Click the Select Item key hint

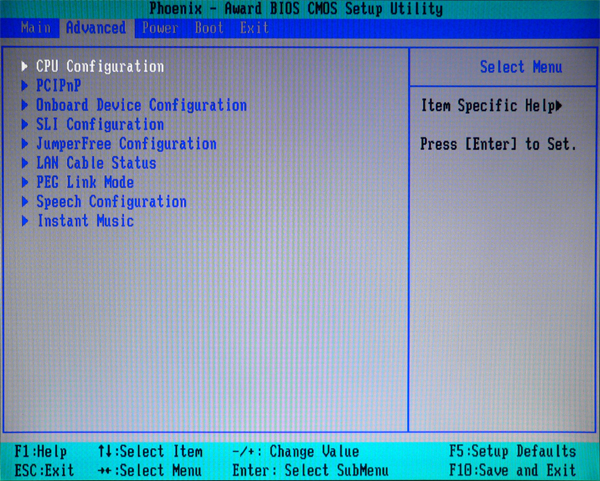click(x=150, y=452)
